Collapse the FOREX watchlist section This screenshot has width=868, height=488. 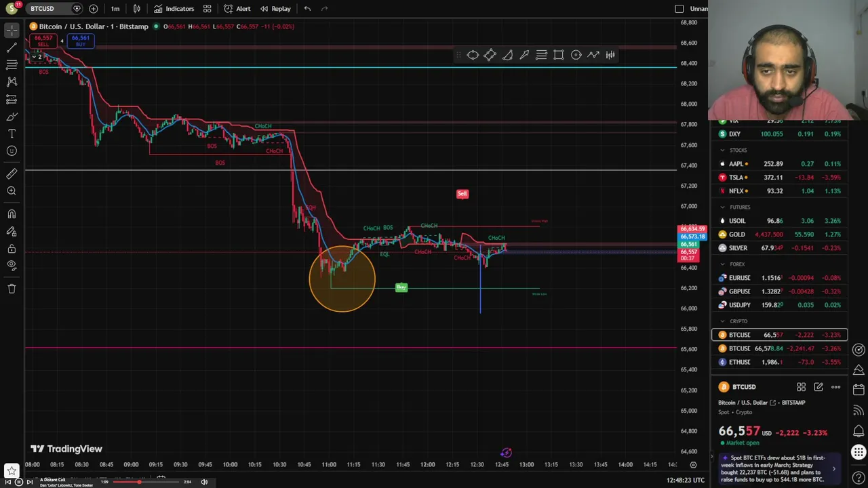click(x=722, y=264)
